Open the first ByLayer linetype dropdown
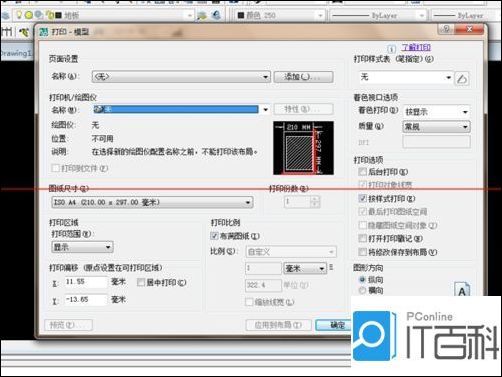Image resolution: width=502 pixels, height=377 pixels. click(x=378, y=15)
